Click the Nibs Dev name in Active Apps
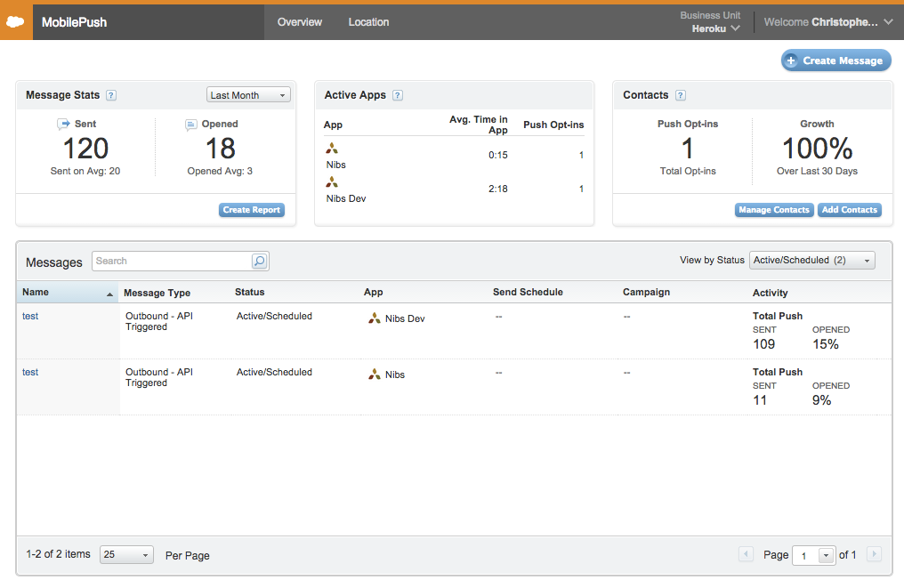This screenshot has width=904, height=588. point(346,199)
